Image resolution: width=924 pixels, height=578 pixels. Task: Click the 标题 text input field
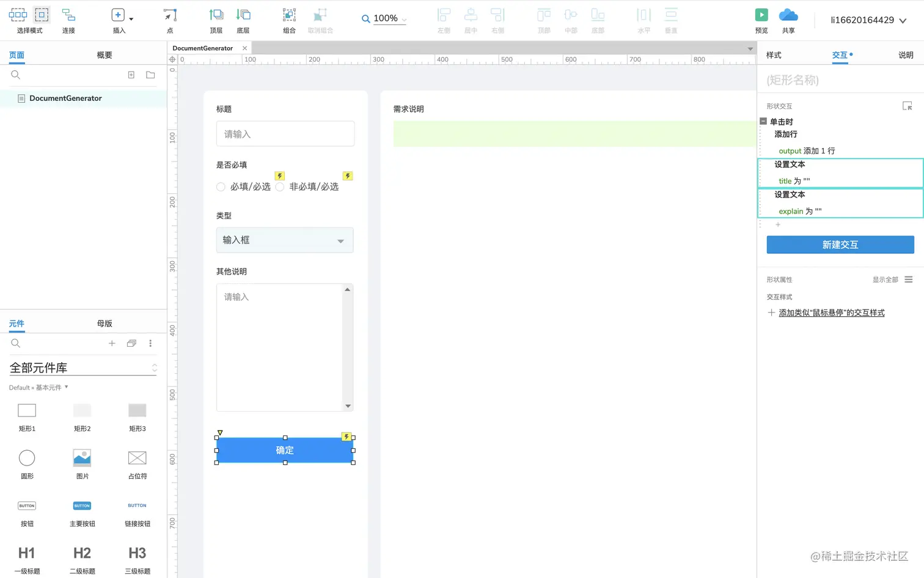click(x=285, y=134)
